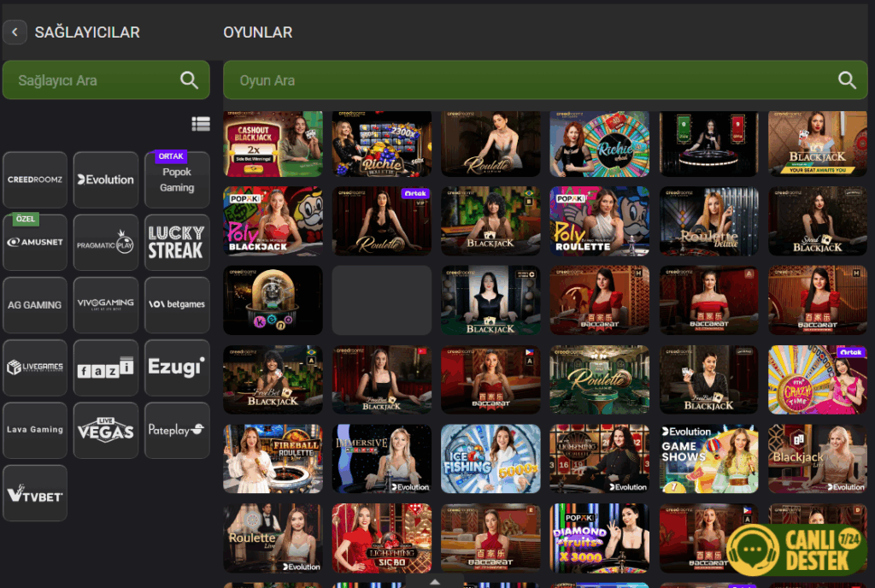
Task: Open the SAĞLAYICILAR section header
Action: 86,32
